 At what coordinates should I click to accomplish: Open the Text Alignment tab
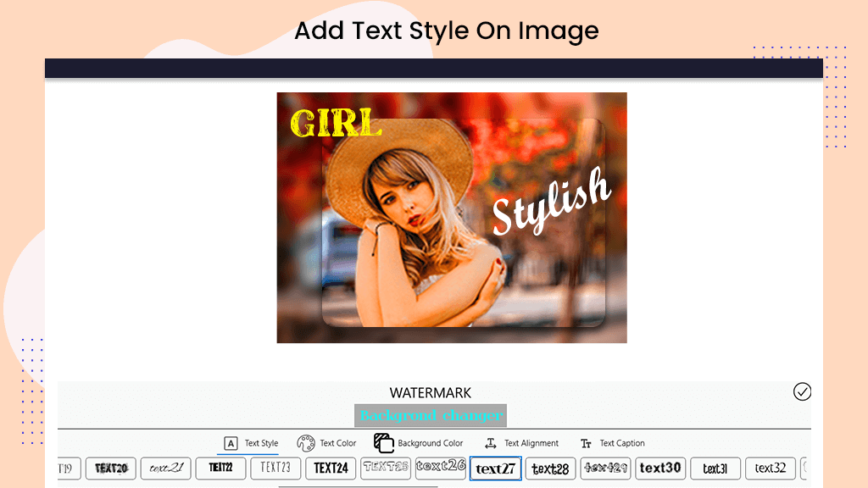521,443
